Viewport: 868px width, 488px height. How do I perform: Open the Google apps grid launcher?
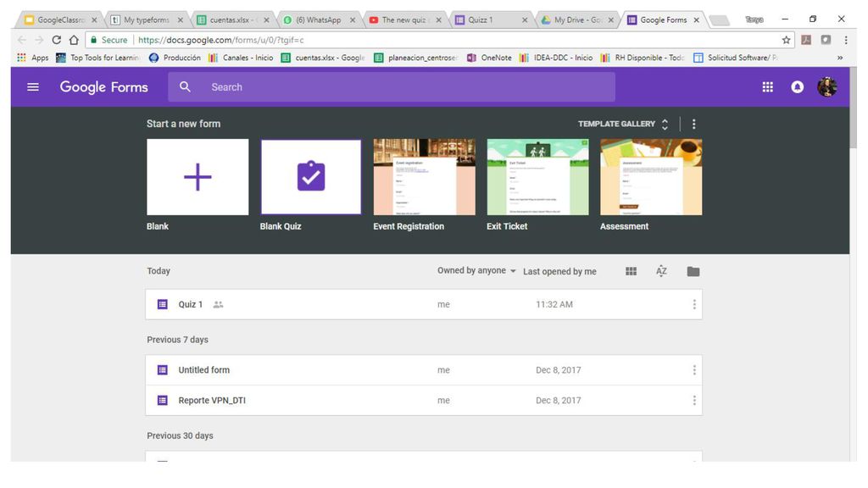click(x=767, y=87)
